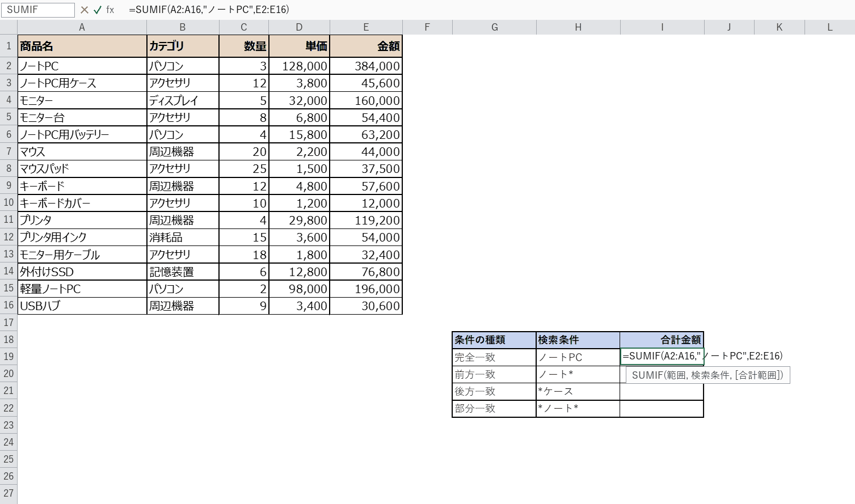Select cell containing 外付けSSD
855x504 pixels.
point(82,272)
